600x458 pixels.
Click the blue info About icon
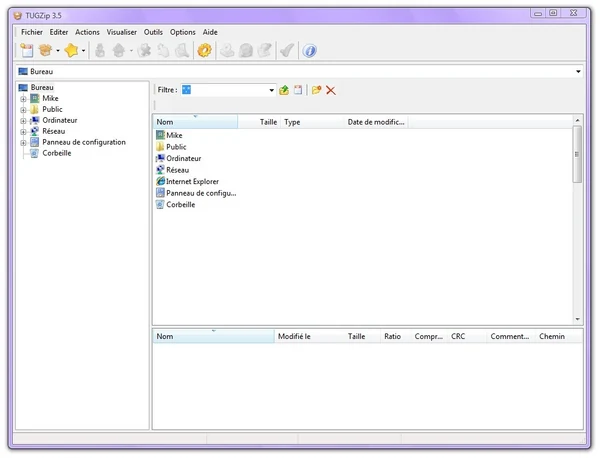pos(310,51)
